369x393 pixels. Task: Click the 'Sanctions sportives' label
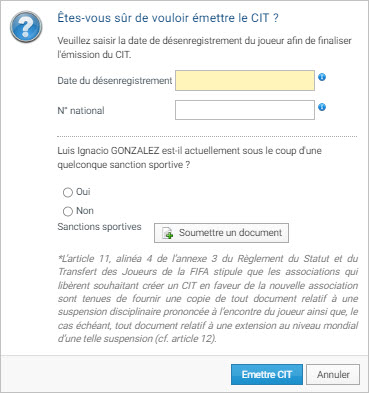tap(99, 227)
